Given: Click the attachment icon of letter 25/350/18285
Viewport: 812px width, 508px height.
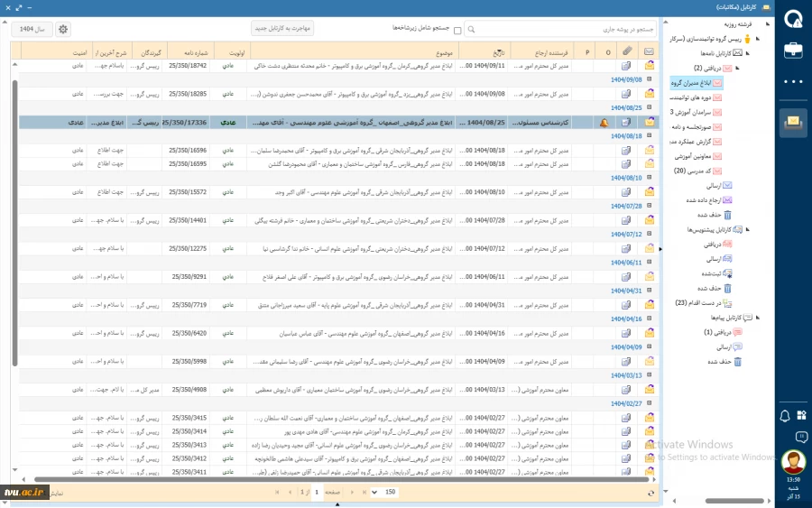Looking at the screenshot, I should point(626,94).
